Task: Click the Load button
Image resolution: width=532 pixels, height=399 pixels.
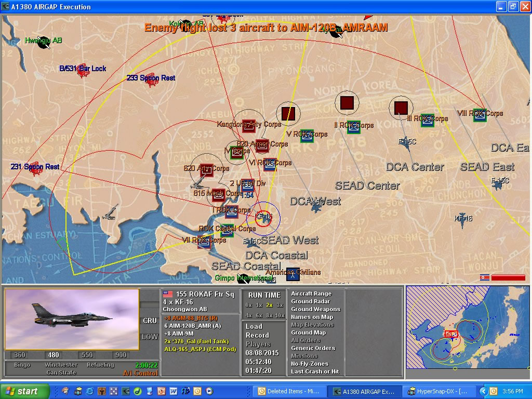Action: point(254,326)
